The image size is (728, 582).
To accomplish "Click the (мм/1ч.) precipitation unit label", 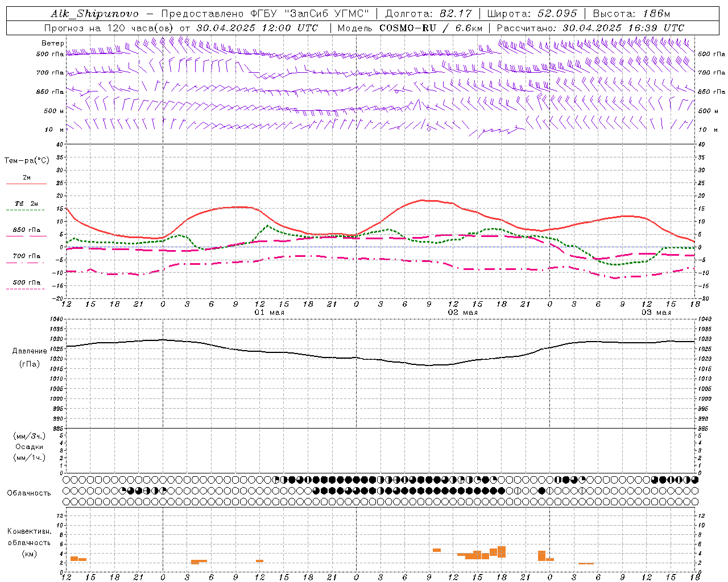I will coord(30,458).
